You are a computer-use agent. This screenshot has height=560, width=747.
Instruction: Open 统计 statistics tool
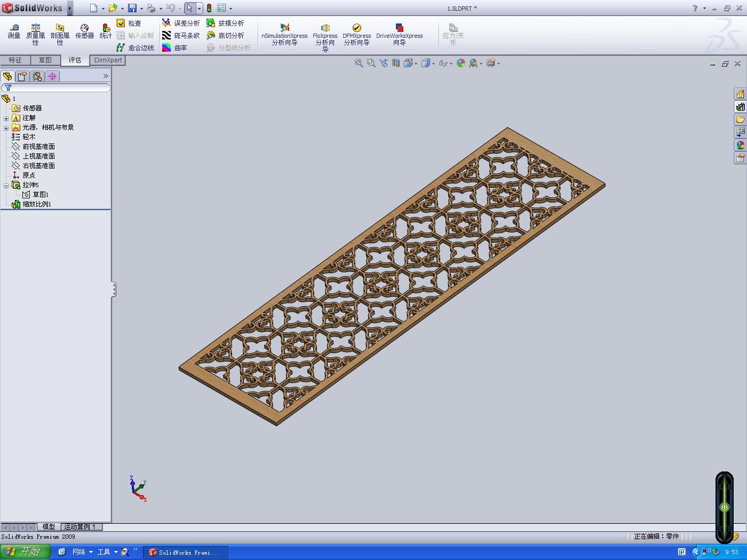pyautogui.click(x=106, y=31)
